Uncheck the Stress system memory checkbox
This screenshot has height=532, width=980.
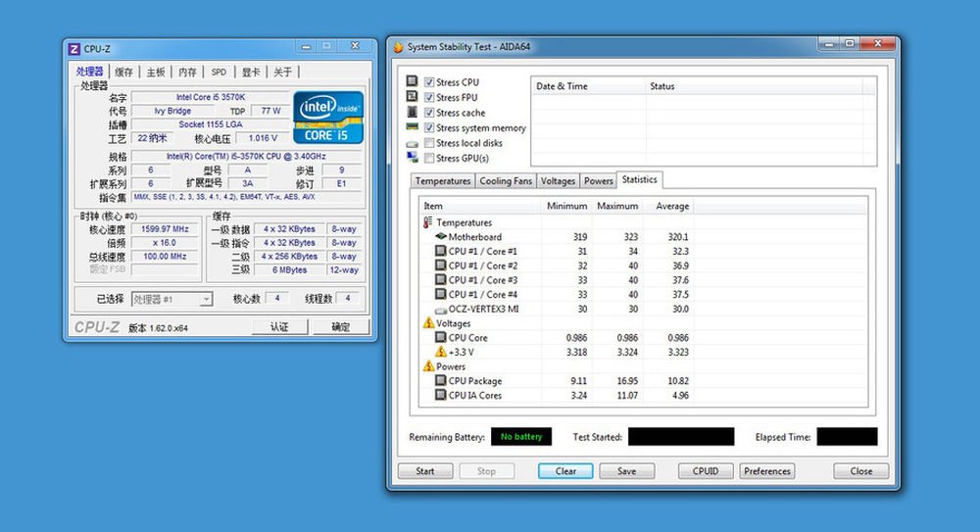pos(429,127)
